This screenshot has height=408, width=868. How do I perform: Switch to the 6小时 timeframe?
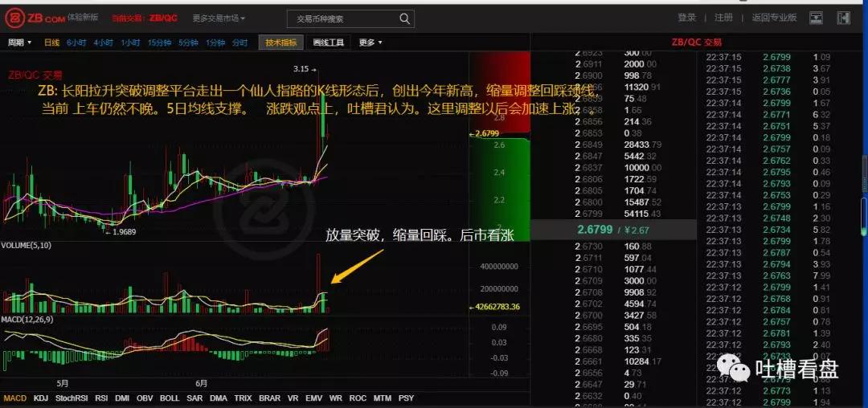[76, 42]
